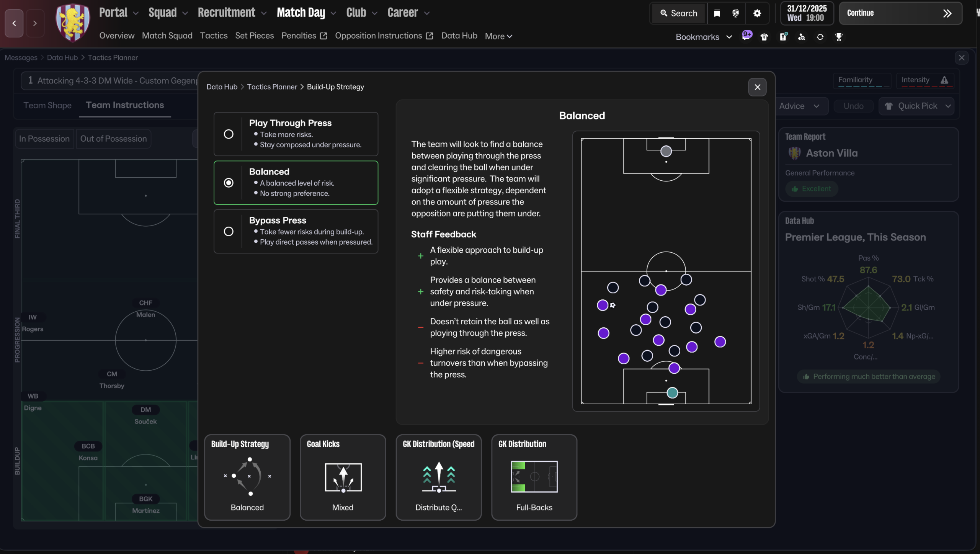Click the Search field
The height and width of the screenshot is (554, 980).
[x=679, y=13]
